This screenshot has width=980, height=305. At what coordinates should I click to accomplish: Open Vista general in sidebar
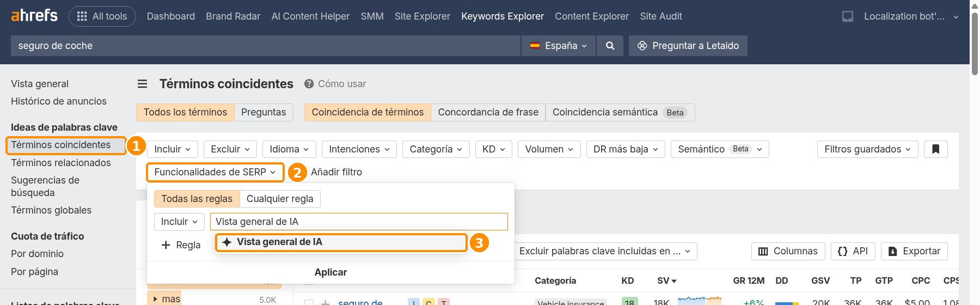point(40,84)
